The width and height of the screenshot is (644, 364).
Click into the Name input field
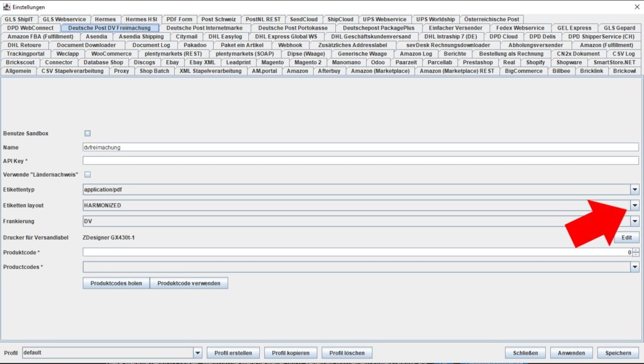coord(360,147)
